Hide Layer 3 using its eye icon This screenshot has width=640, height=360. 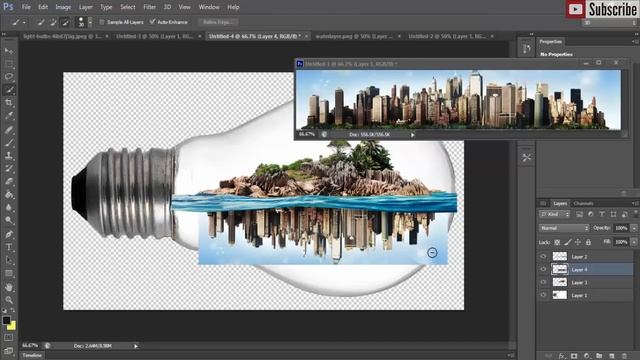(x=543, y=282)
